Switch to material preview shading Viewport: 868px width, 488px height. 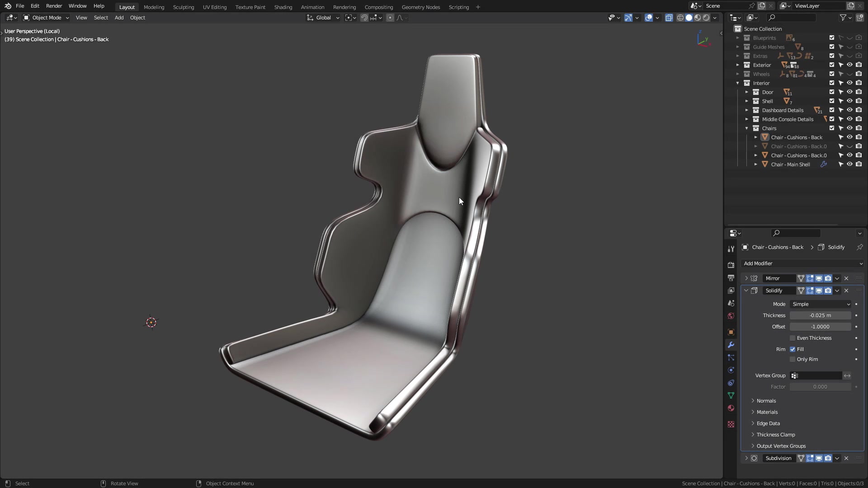click(x=698, y=18)
